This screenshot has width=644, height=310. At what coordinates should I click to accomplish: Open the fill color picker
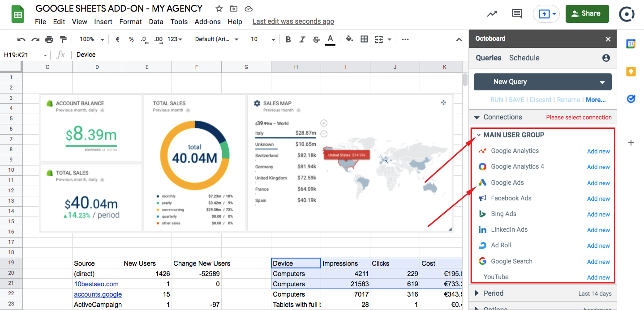350,39
